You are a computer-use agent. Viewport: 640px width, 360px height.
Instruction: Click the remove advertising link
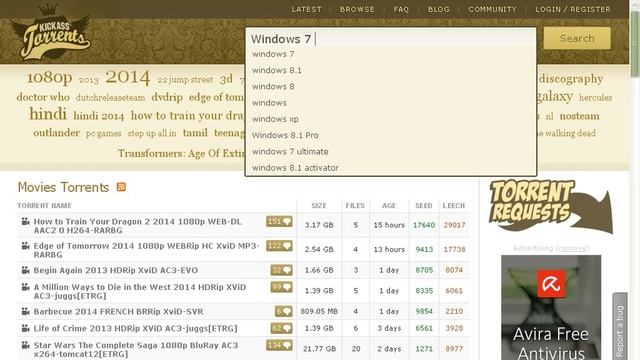(573, 248)
